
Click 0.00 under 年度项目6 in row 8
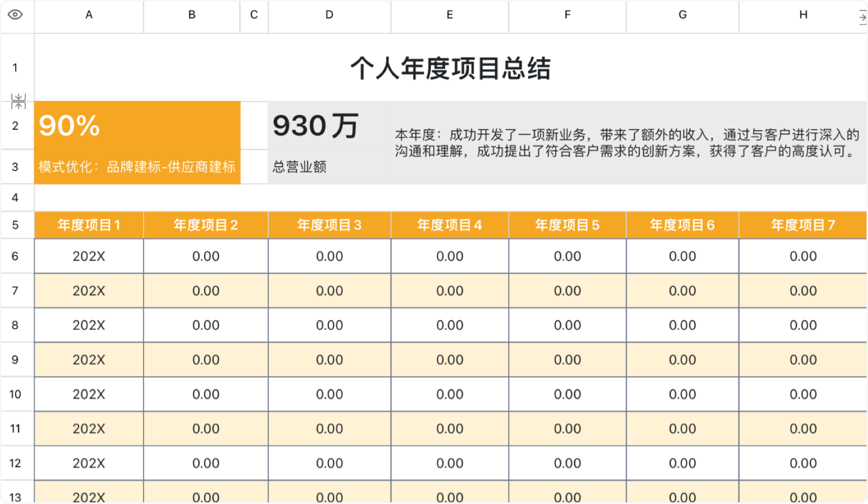coord(683,325)
